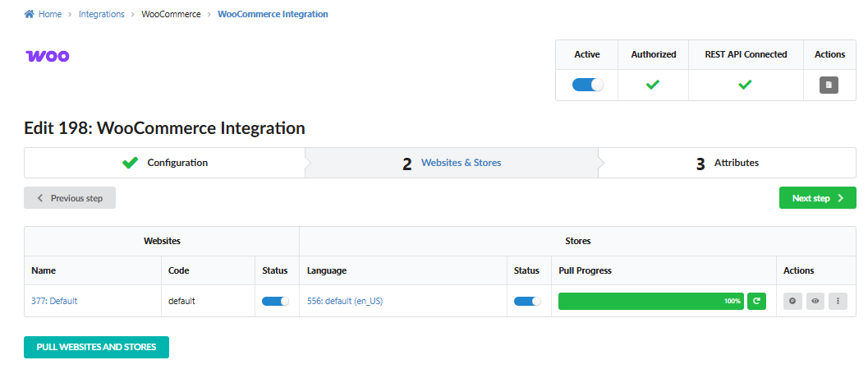This screenshot has width=868, height=374.
Task: Click the green Authorized checkmark
Action: [653, 85]
